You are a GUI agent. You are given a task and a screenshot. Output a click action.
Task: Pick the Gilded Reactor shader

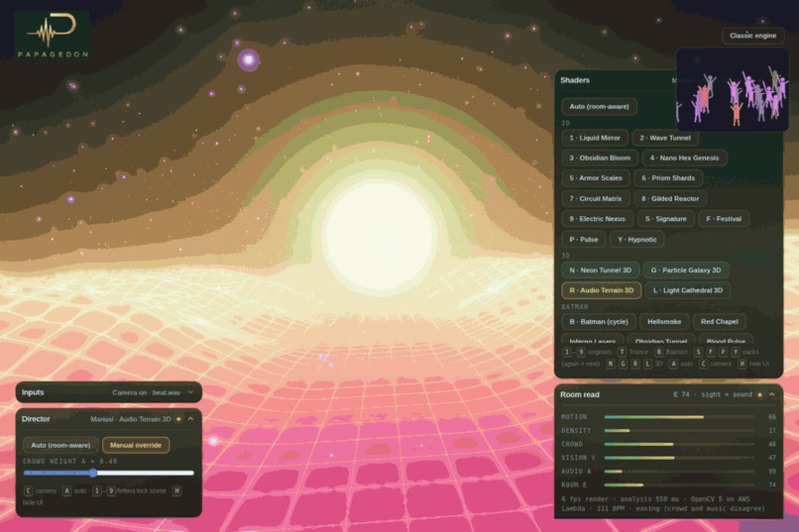(x=670, y=198)
